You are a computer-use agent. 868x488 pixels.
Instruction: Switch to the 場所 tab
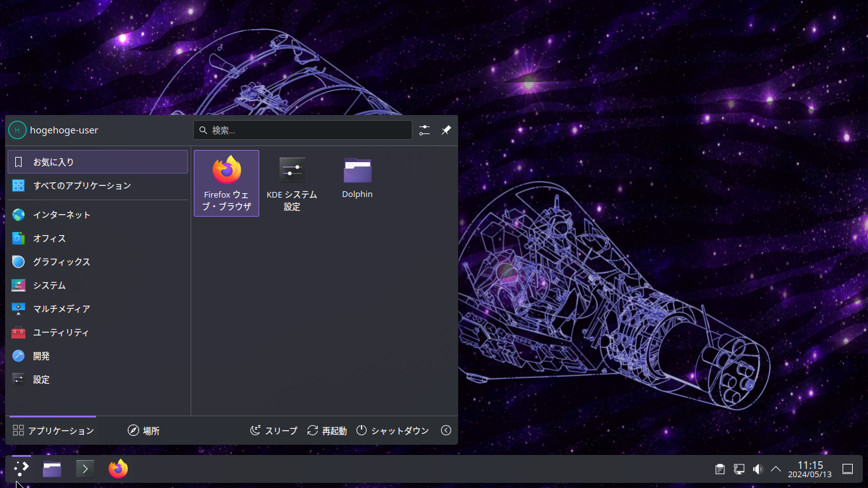click(x=144, y=431)
